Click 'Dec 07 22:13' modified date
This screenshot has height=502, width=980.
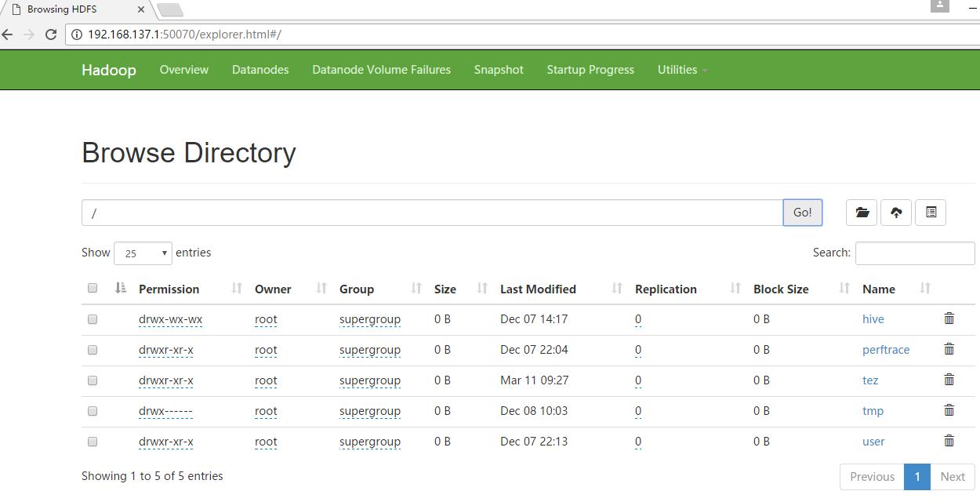tap(534, 442)
